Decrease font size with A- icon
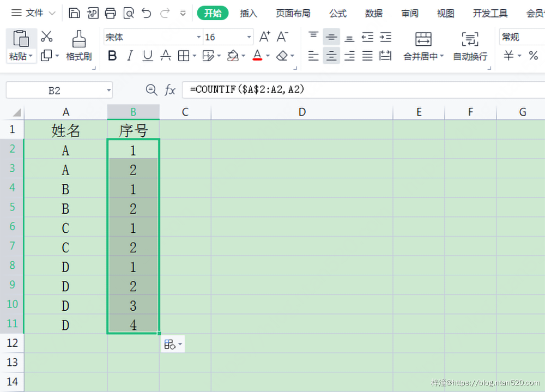 [282, 37]
